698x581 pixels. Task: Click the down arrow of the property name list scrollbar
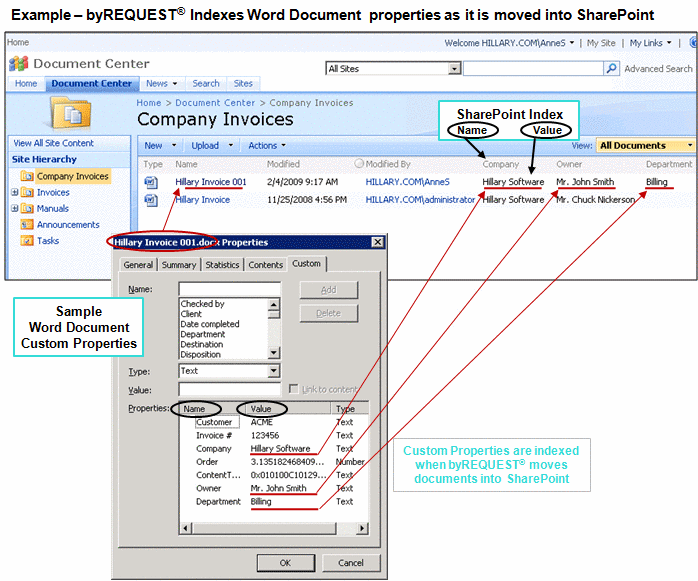tap(274, 353)
